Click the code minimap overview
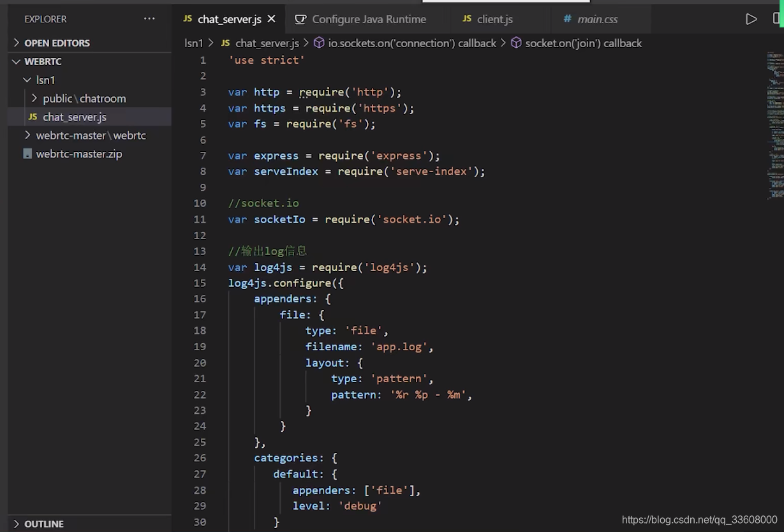This screenshot has width=784, height=532. tap(774, 126)
